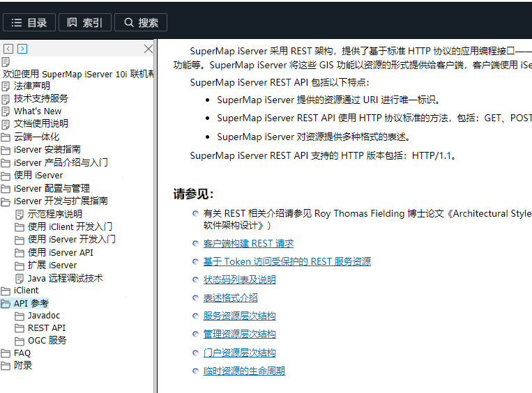This screenshot has width=532, height=393.
Task: Follow the 门户资源层次结构 link
Action: point(240,353)
